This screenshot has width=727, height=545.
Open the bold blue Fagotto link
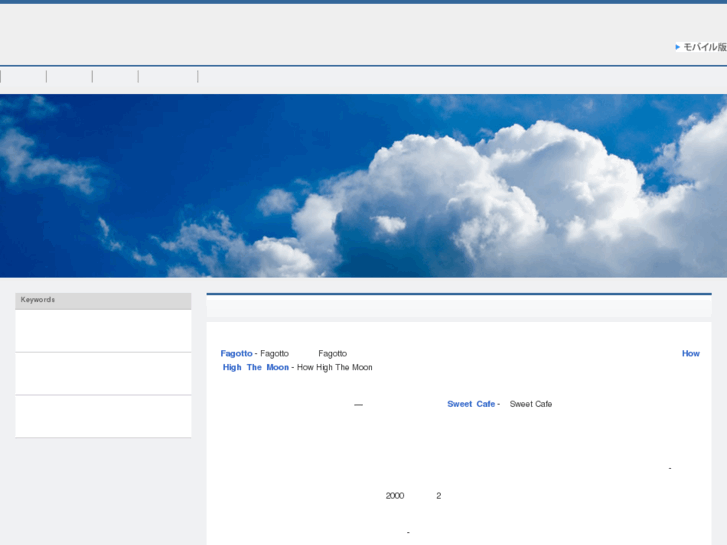(x=236, y=353)
